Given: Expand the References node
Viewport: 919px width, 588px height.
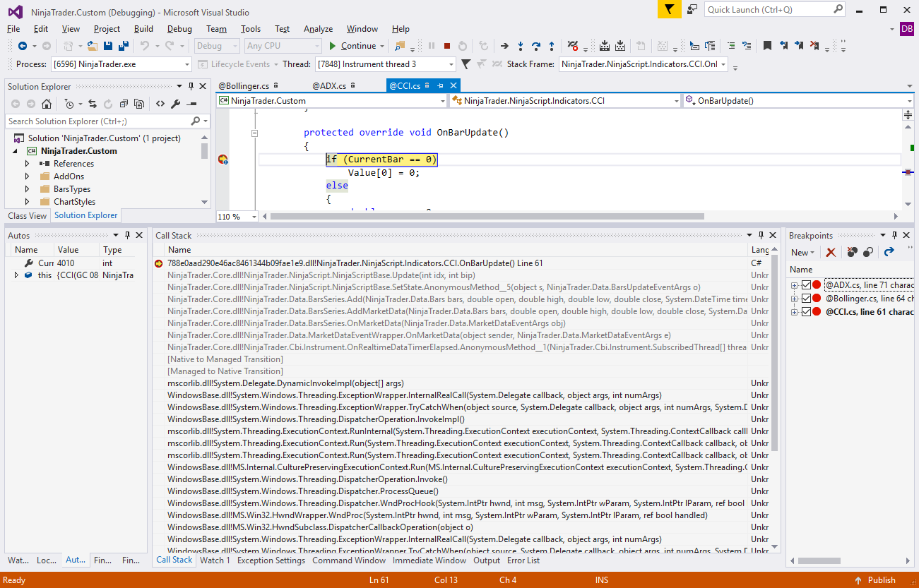Looking at the screenshot, I should (x=28, y=164).
